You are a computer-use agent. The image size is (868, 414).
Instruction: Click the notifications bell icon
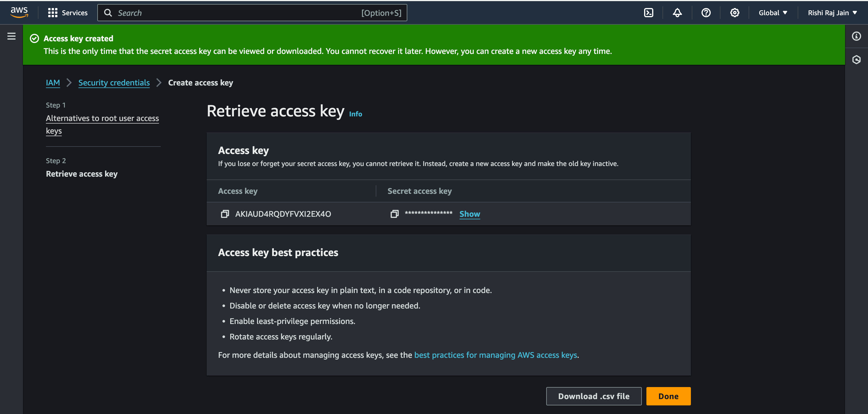click(x=678, y=12)
